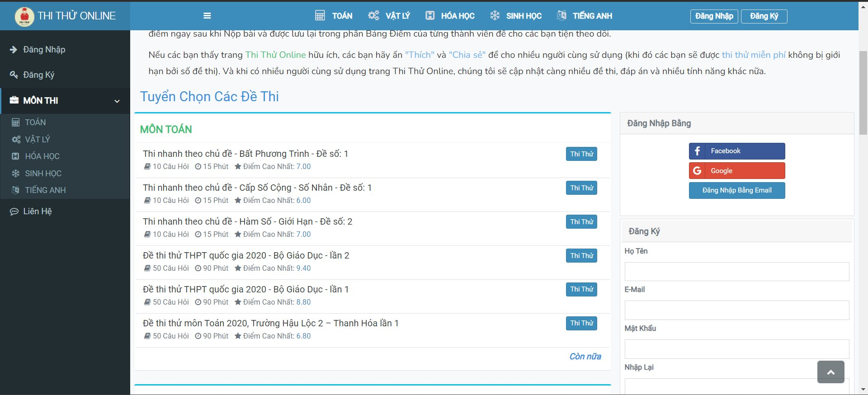Click the arrow icon beside sidebar Đăng Nhập

tap(14, 50)
